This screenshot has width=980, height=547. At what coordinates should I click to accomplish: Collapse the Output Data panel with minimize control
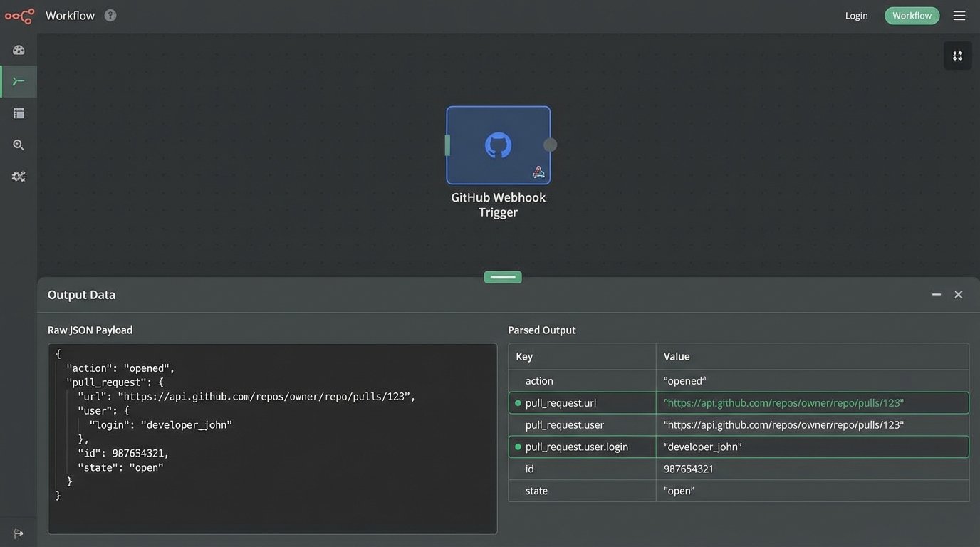coord(936,293)
